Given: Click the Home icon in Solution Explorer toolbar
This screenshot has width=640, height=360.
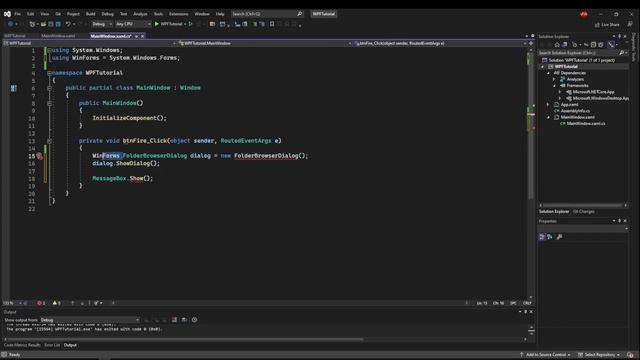Looking at the screenshot, I should coord(557,44).
